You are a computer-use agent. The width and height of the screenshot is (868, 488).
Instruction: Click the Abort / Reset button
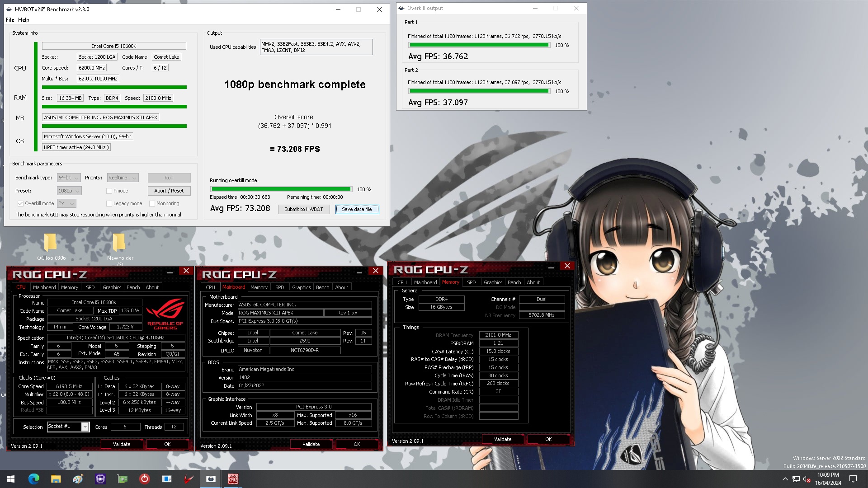(169, 191)
